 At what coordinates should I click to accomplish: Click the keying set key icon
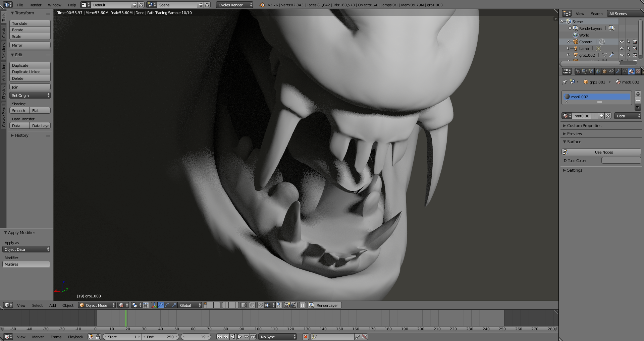[x=314, y=337]
